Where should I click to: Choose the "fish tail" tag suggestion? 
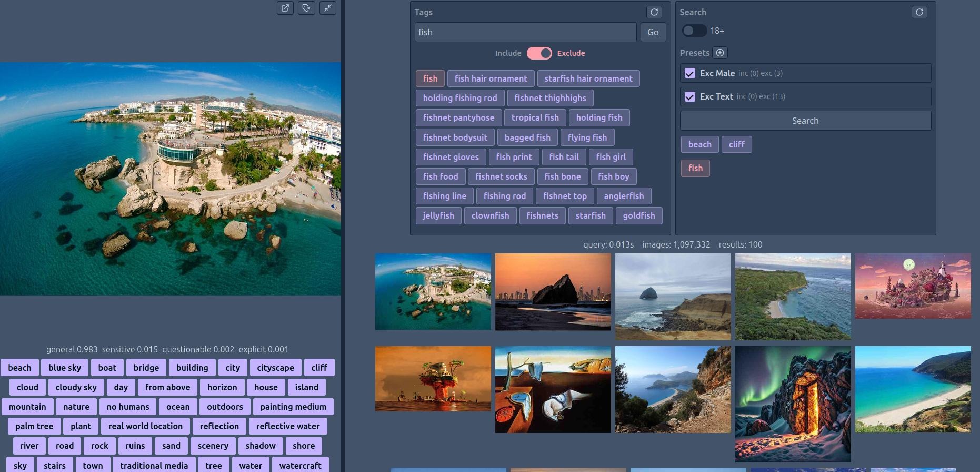[x=564, y=157]
